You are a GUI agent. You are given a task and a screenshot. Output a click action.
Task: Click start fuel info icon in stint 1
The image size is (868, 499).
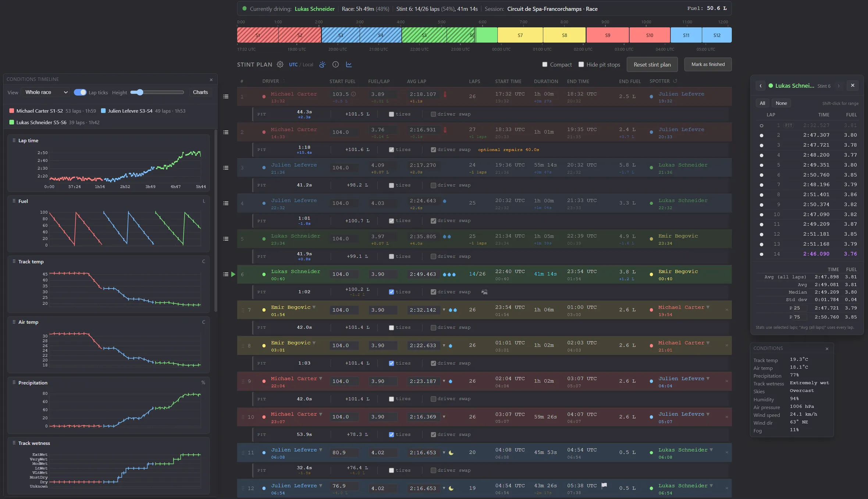pyautogui.click(x=353, y=94)
